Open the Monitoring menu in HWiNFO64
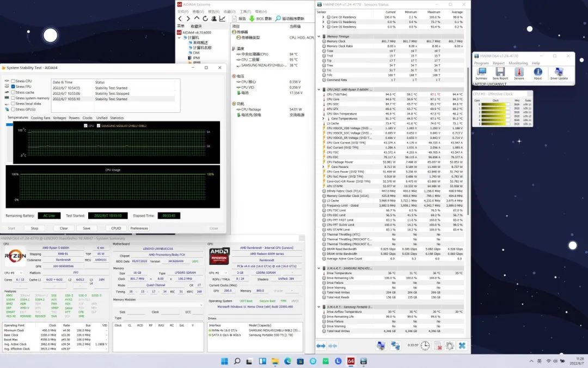 pyautogui.click(x=518, y=63)
